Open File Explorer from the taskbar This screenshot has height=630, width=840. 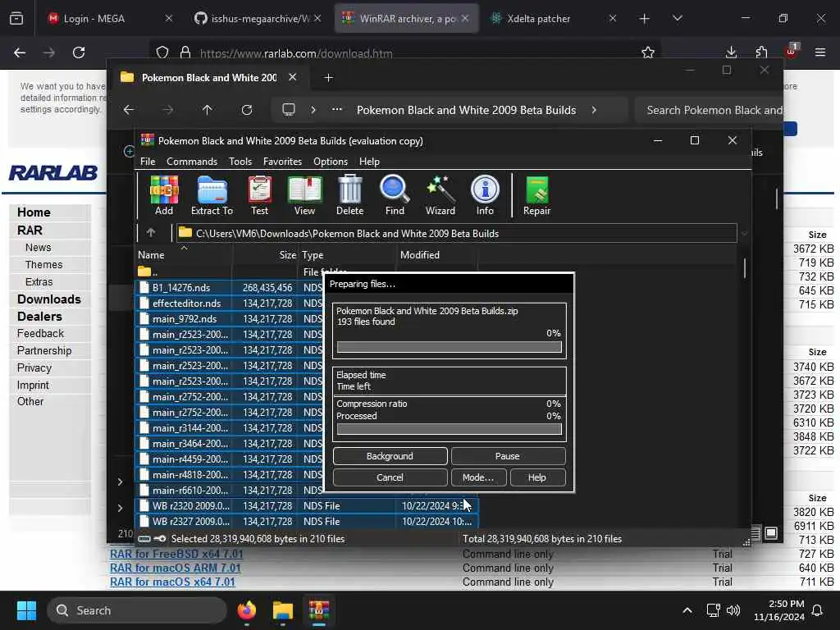click(282, 610)
